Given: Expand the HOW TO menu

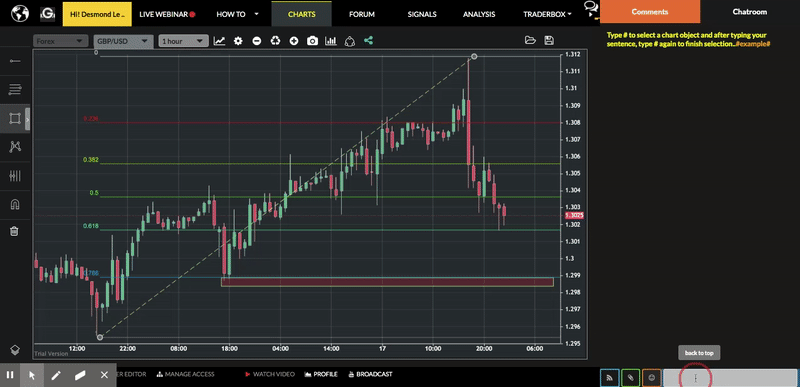Looking at the screenshot, I should tap(237, 14).
